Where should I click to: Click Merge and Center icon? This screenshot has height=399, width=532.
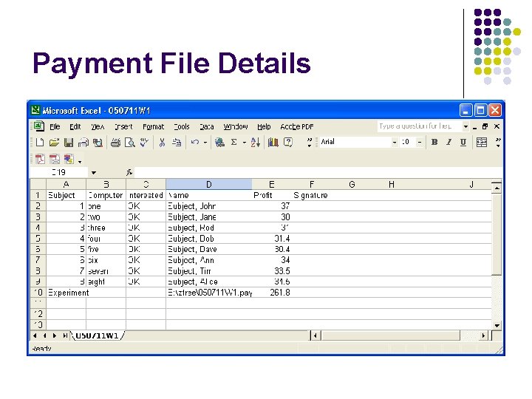(x=482, y=142)
